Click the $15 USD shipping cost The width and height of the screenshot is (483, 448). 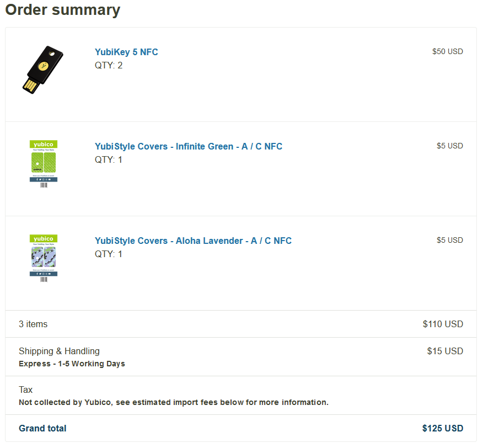446,351
